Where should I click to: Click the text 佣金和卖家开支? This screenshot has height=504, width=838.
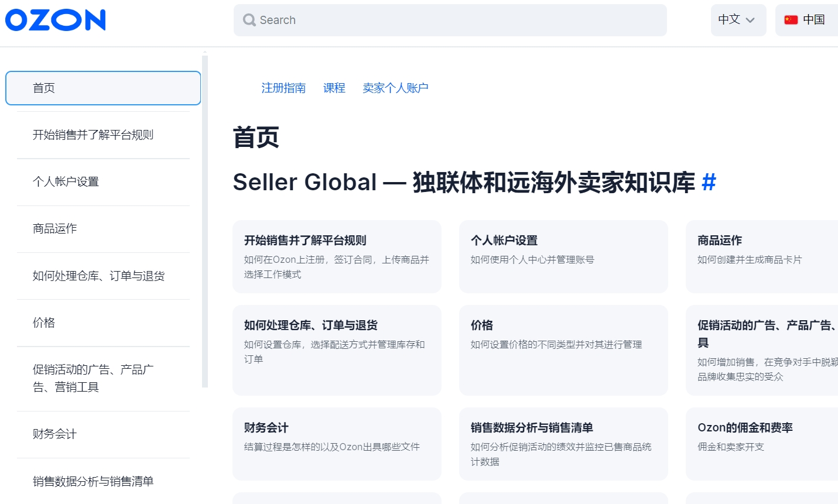[x=731, y=447]
